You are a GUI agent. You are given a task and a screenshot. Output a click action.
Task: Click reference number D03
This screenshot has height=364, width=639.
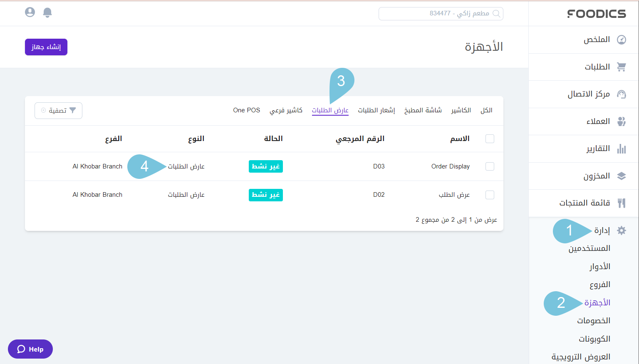(x=379, y=166)
